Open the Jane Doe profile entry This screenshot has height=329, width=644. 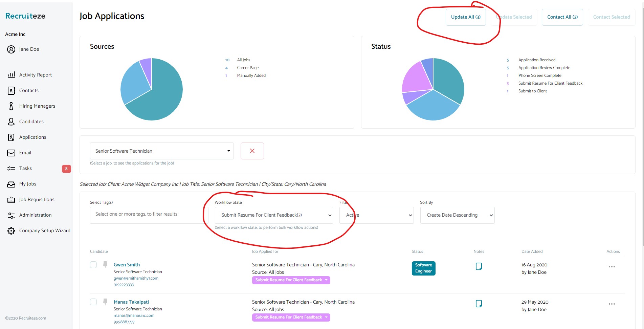click(x=28, y=49)
